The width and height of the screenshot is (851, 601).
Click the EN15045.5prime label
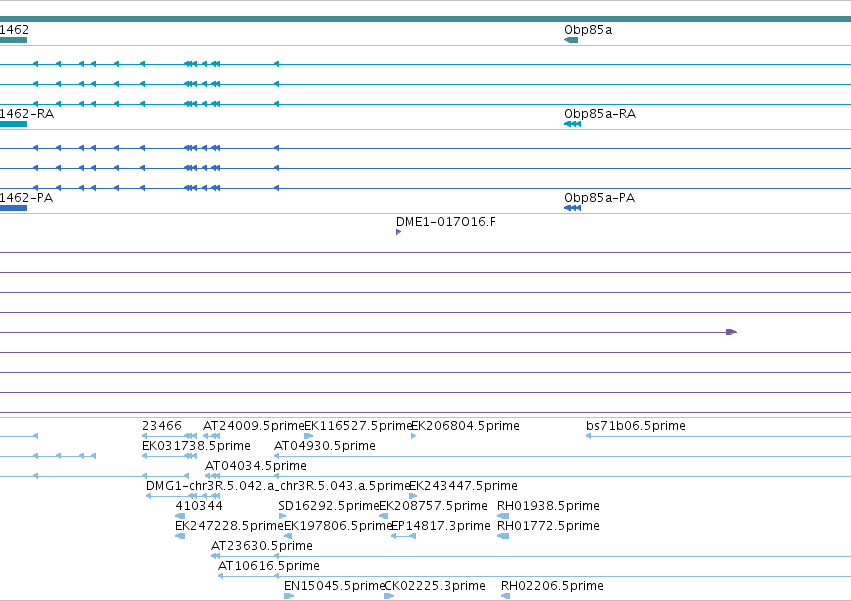tap(334, 586)
